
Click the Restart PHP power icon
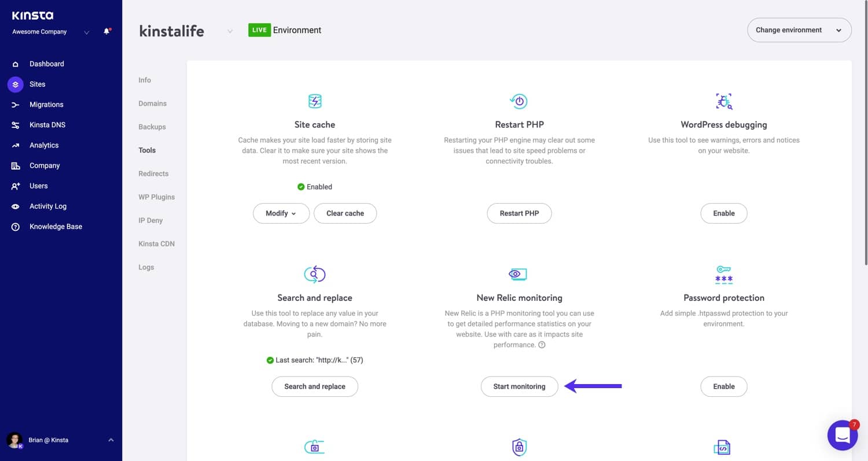pyautogui.click(x=519, y=101)
